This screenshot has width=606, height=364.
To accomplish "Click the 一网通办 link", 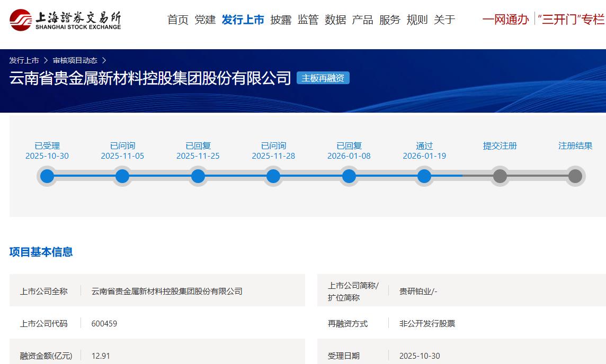I will click(x=505, y=20).
